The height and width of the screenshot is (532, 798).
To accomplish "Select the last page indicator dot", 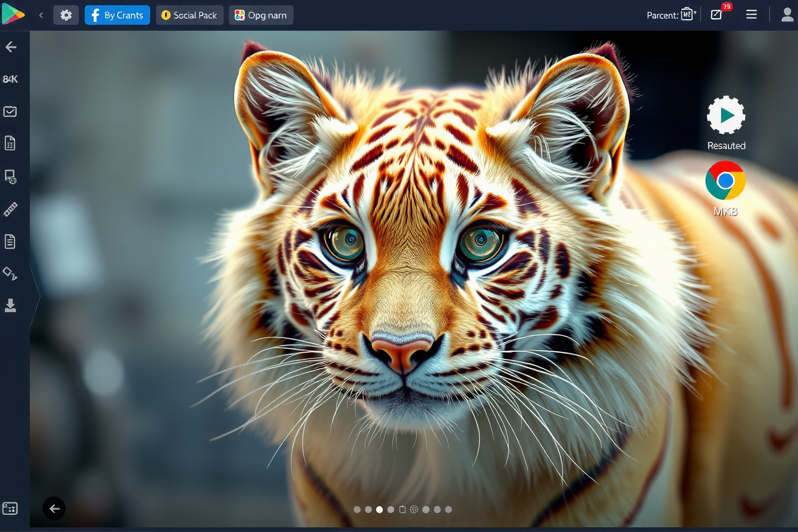I will (448, 510).
